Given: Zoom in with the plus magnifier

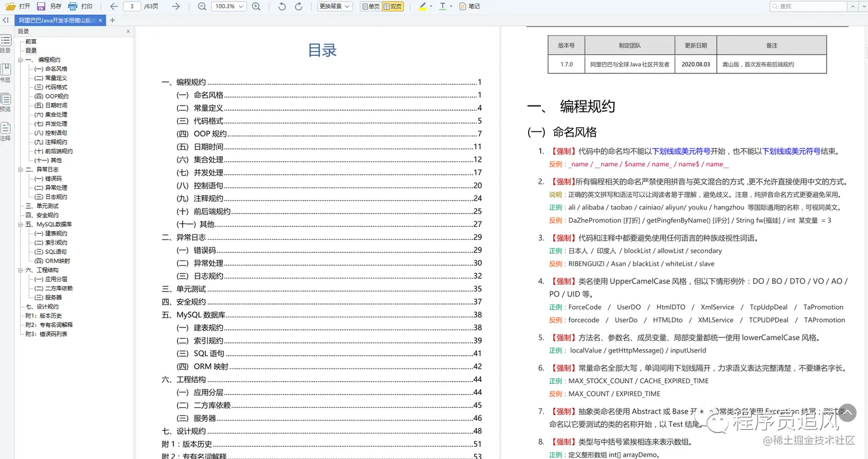Looking at the screenshot, I should 256,6.
